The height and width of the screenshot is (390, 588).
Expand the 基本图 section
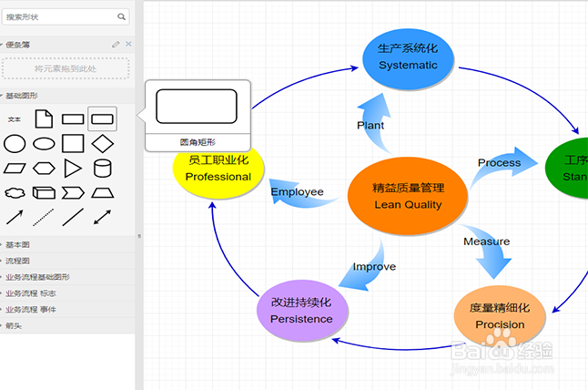click(67, 245)
